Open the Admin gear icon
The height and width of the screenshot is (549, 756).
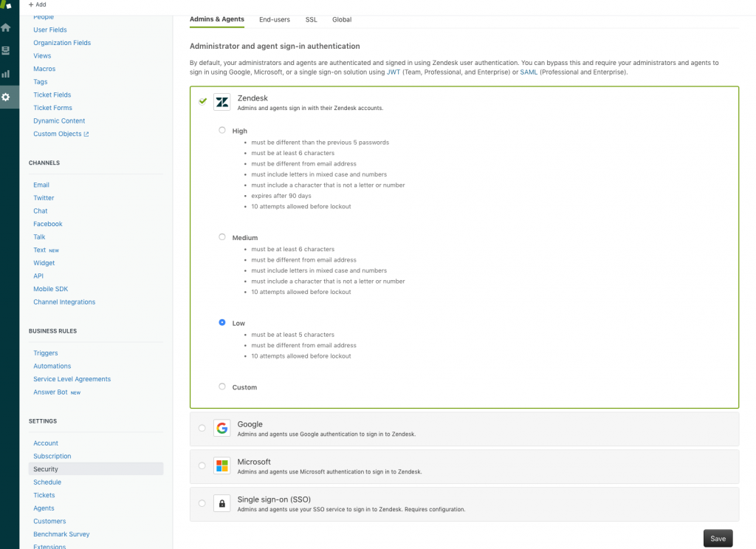click(6, 97)
